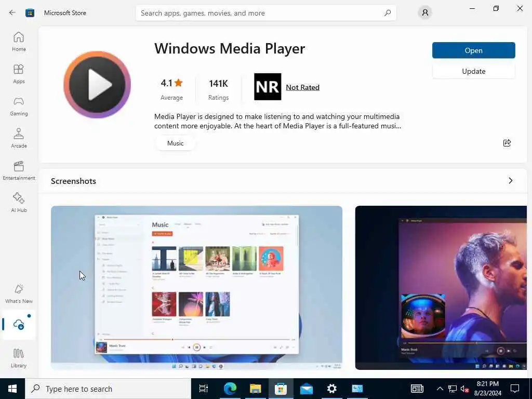Image resolution: width=532 pixels, height=399 pixels.
Task: Open Settings gear on taskbar
Action: click(x=331, y=389)
